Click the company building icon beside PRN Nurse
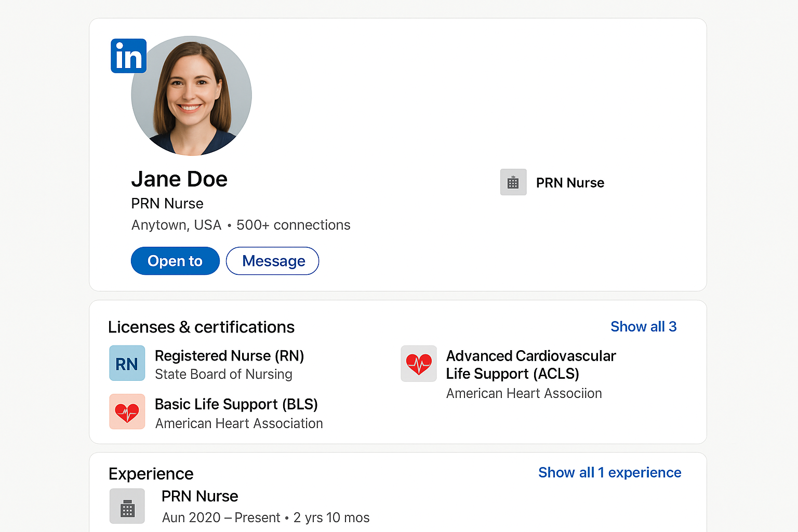 513,182
